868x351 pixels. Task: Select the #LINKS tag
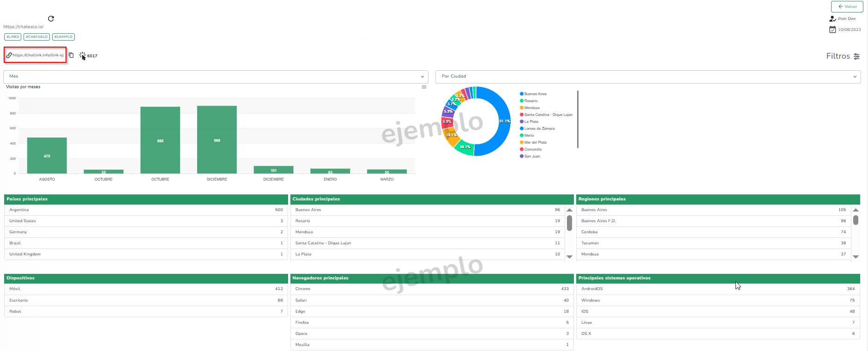tap(12, 37)
